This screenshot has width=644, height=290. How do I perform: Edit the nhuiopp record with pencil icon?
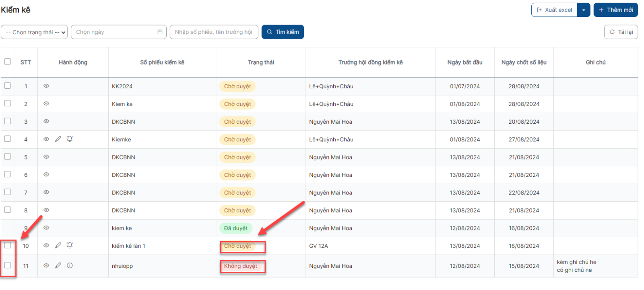58,265
